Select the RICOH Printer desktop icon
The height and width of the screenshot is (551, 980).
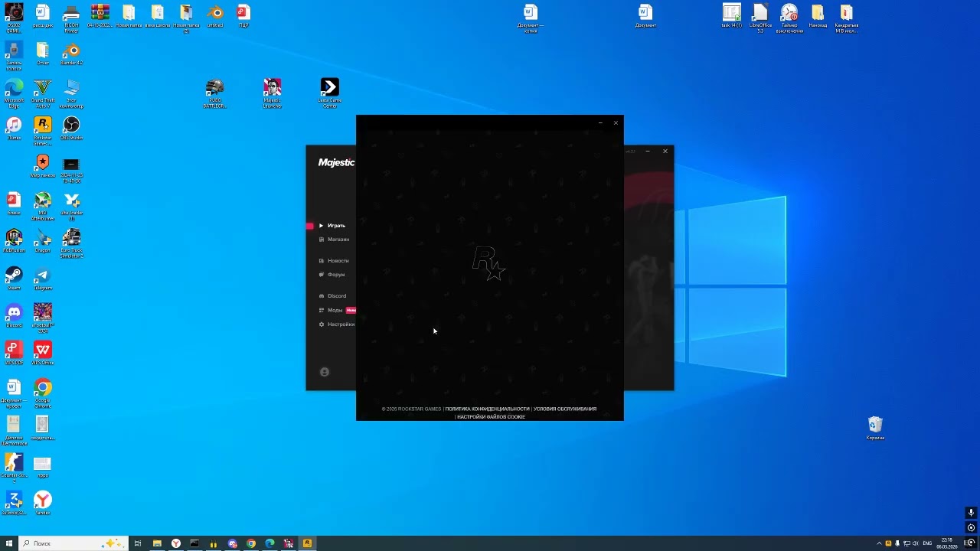(71, 18)
